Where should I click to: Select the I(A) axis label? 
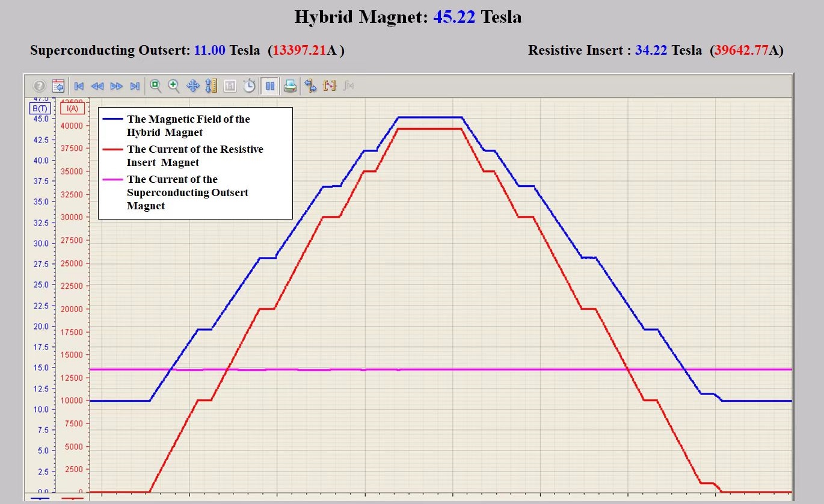click(x=72, y=108)
